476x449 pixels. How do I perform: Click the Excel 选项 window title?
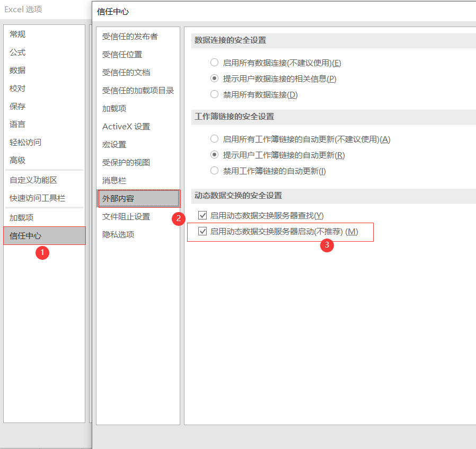point(23,9)
